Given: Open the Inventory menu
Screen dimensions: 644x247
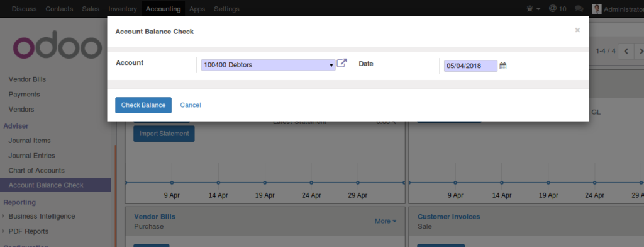Looking at the screenshot, I should point(123,9).
